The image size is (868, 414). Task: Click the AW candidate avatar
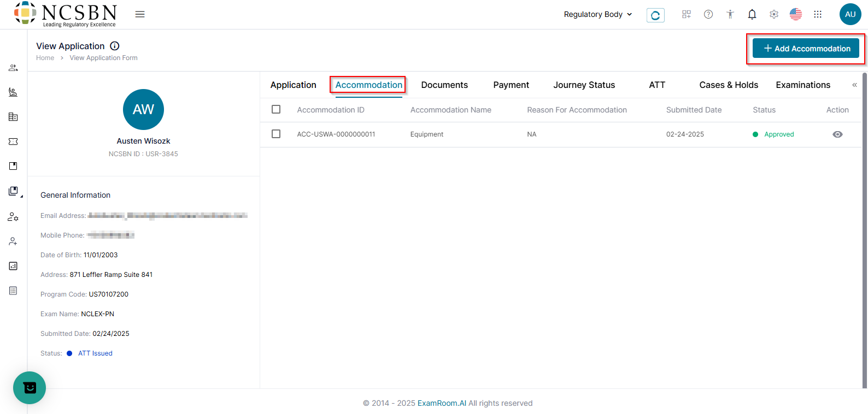pos(143,109)
